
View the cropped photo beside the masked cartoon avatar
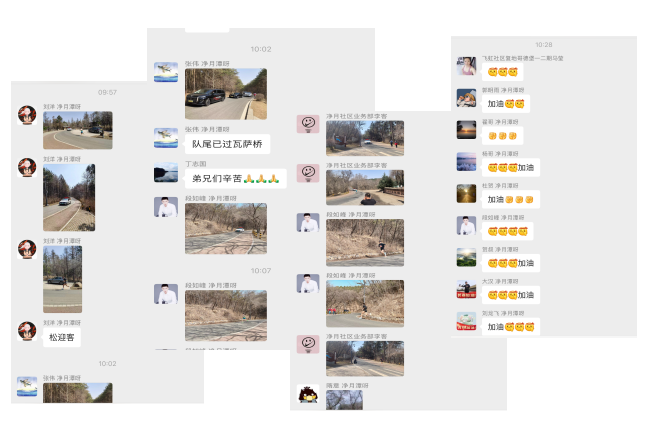tap(344, 400)
